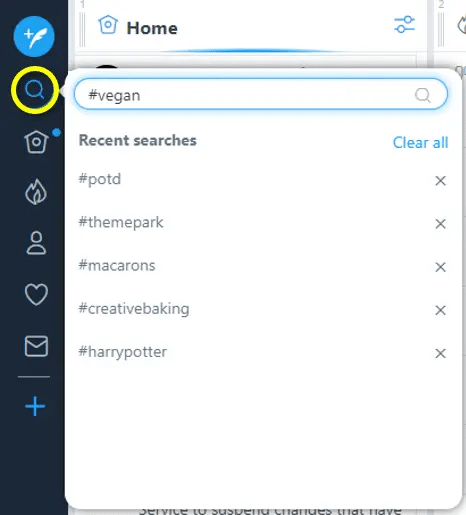Open the search magnifier in sidebar

click(35, 90)
